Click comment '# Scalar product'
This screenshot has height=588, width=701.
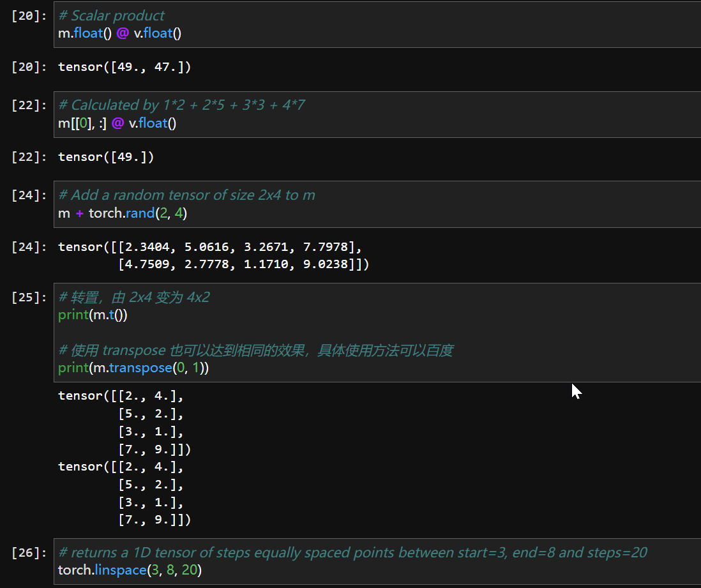click(x=111, y=16)
